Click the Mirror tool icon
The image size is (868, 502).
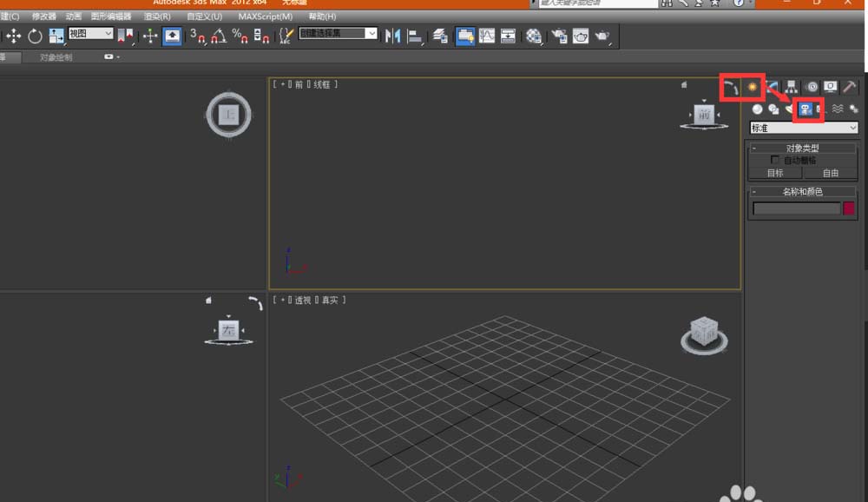coord(392,36)
